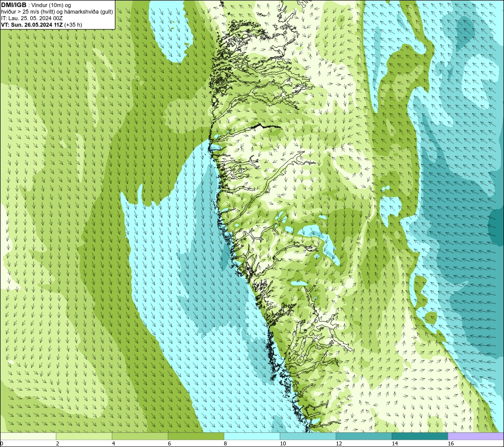
Task: Click the legend scale label '10'
Action: pos(283,444)
